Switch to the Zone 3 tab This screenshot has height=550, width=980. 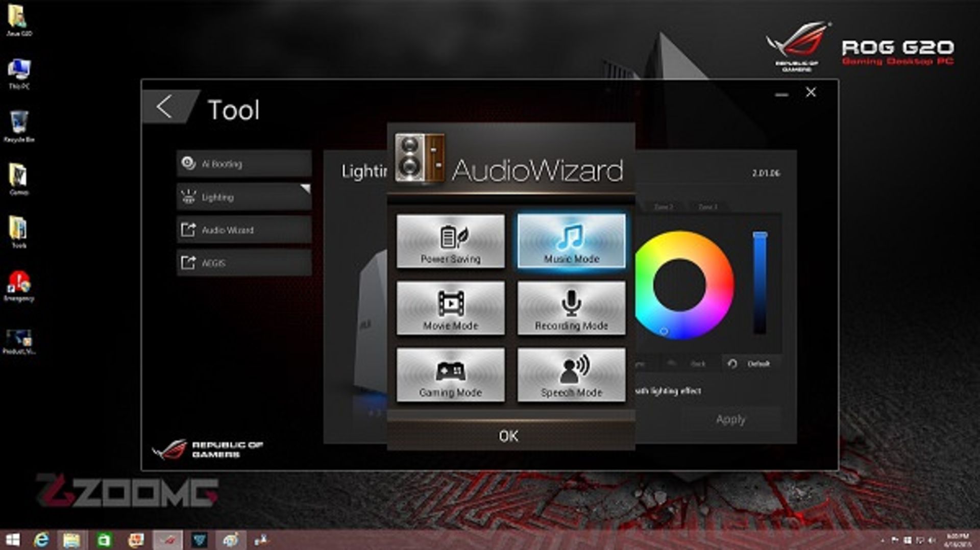708,207
